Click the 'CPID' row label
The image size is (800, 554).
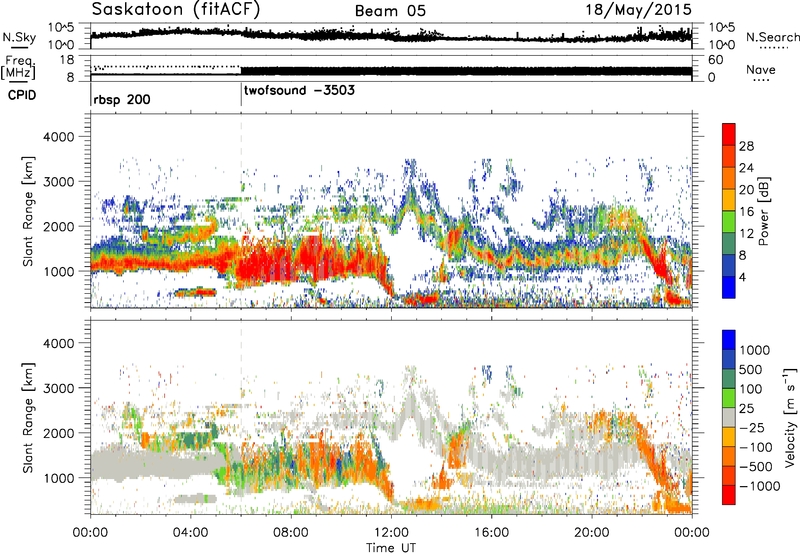[22, 95]
